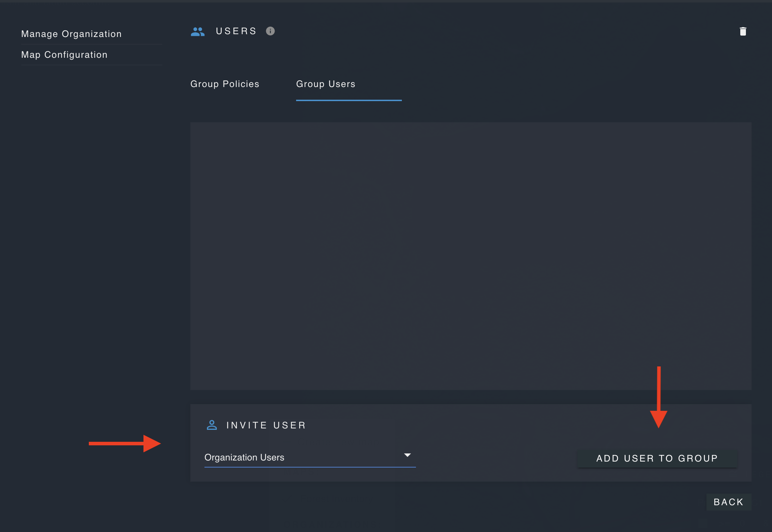Click the USERS heading text
This screenshot has width=772, height=532.
point(236,31)
